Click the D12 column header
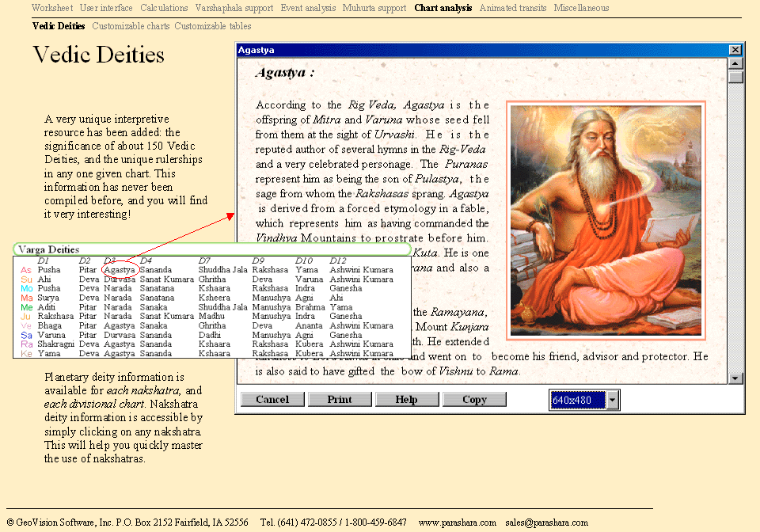760x532 pixels. pos(338,260)
